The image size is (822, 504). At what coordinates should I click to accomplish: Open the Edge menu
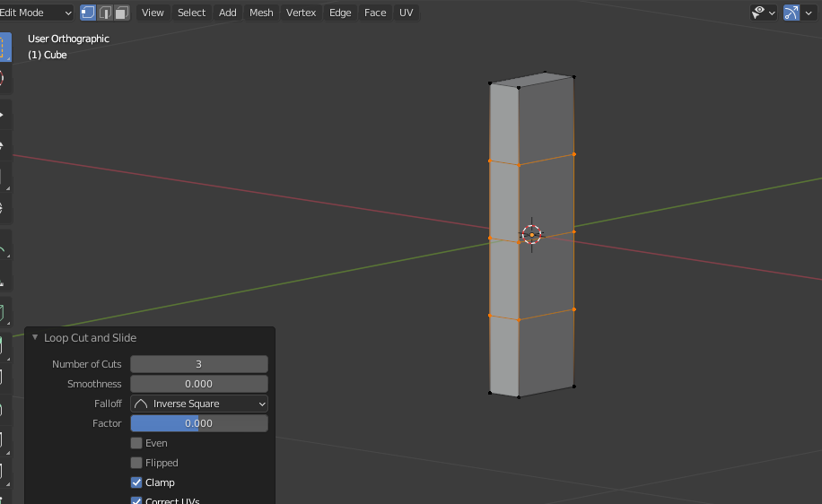click(x=340, y=13)
